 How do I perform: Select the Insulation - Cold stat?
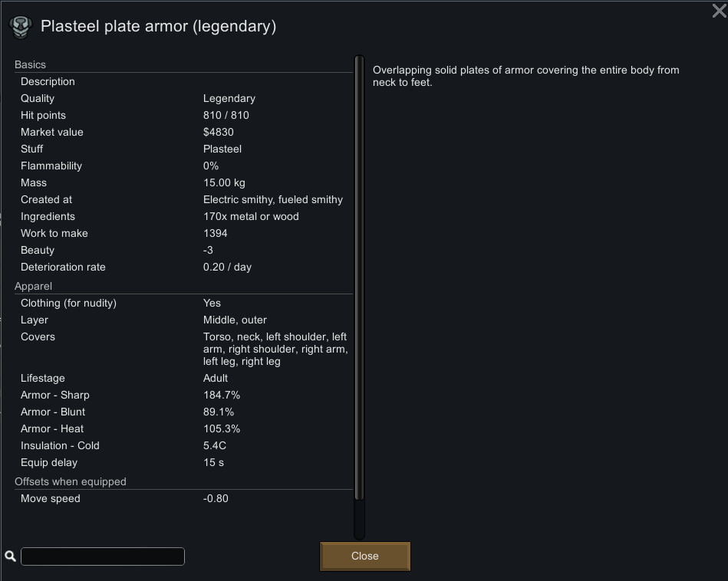click(184, 445)
